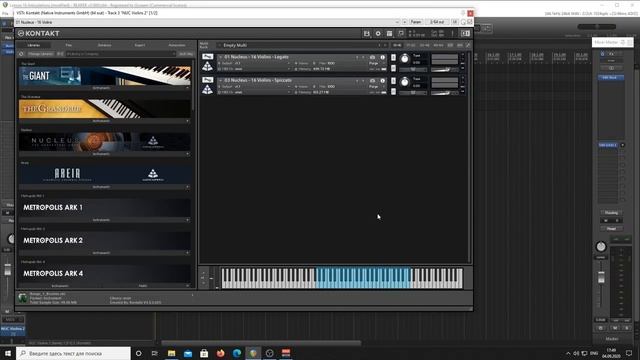Image resolution: width=640 pixels, height=360 pixels.
Task: Click Audio Imperia logo of Spiccato instrument
Action: (207, 89)
